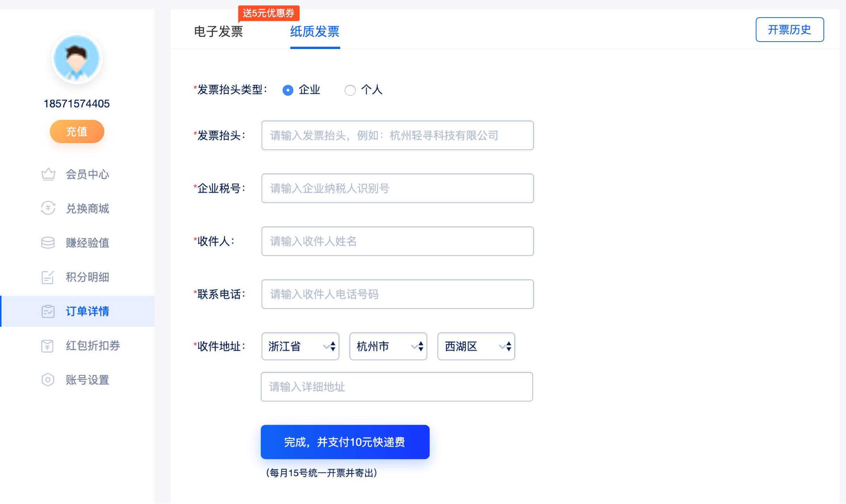Click 完成，并支付10元快递费 button

point(345,442)
